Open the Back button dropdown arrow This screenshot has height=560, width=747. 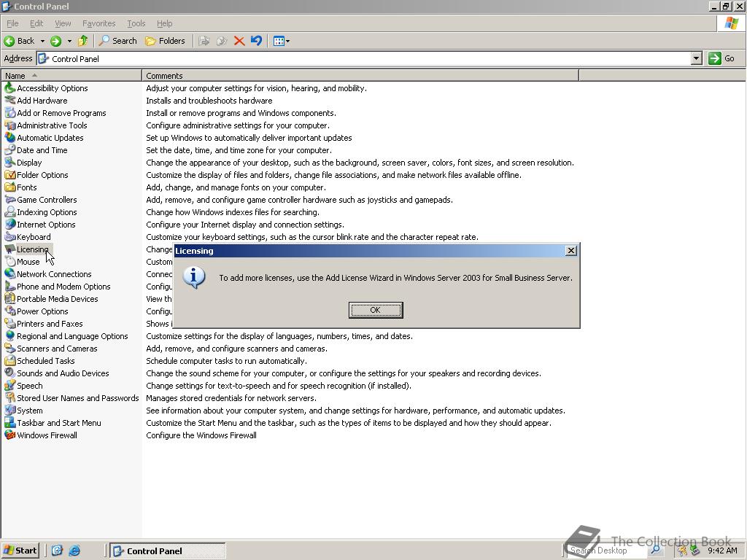42,40
